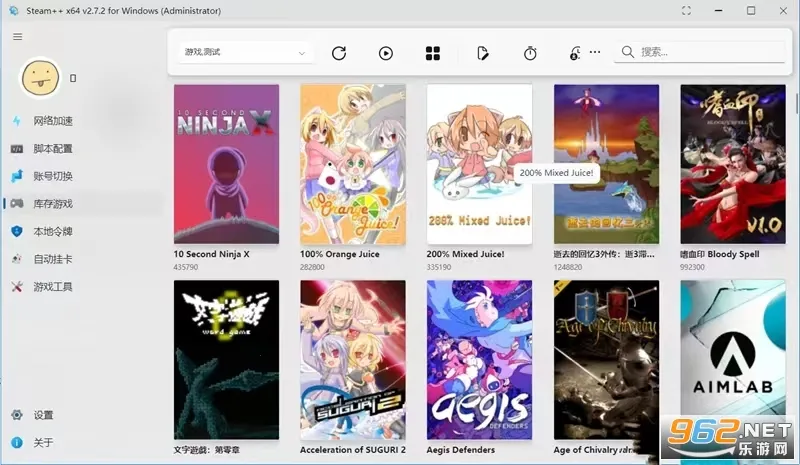Open 游戏工具 in the sidebar
Image resolution: width=800 pixels, height=465 pixels.
52,287
